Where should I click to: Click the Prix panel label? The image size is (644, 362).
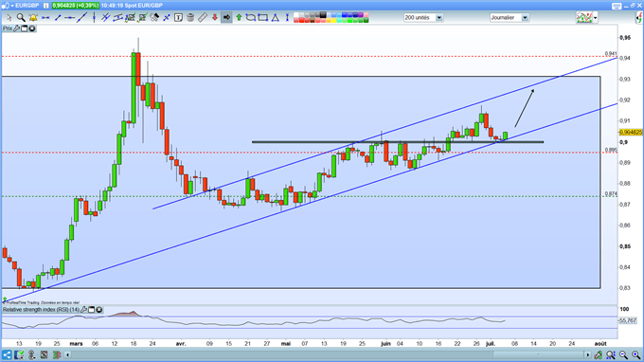[8, 28]
